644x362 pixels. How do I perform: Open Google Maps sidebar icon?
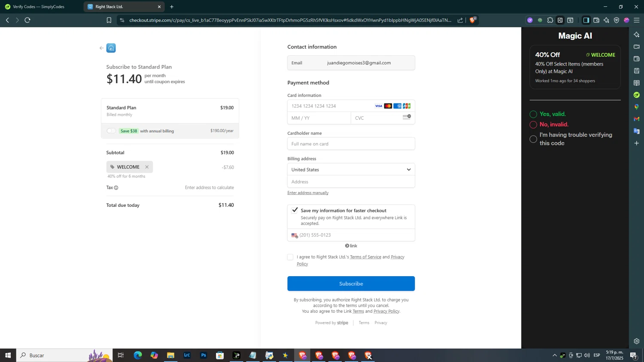637,107
